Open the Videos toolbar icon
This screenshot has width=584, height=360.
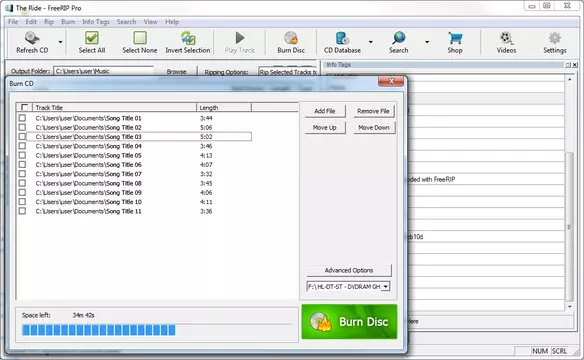pos(506,38)
